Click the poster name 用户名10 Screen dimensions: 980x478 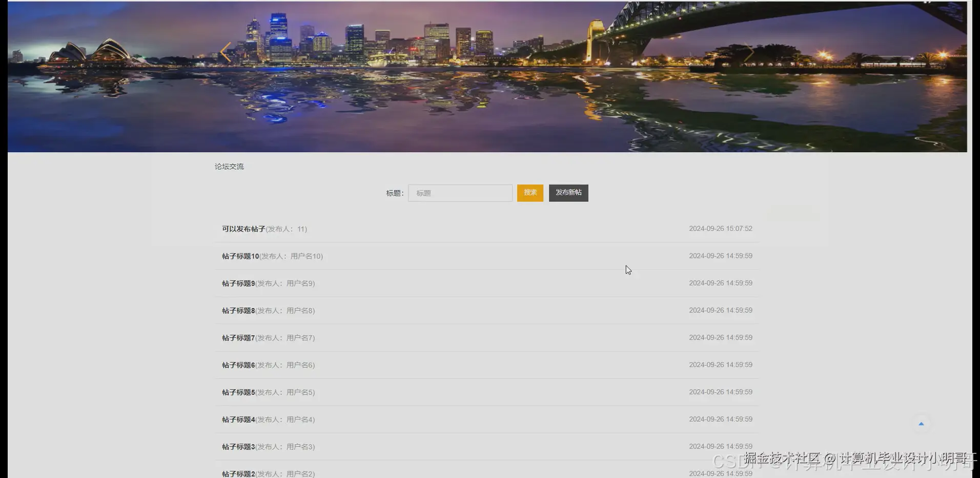coord(306,256)
